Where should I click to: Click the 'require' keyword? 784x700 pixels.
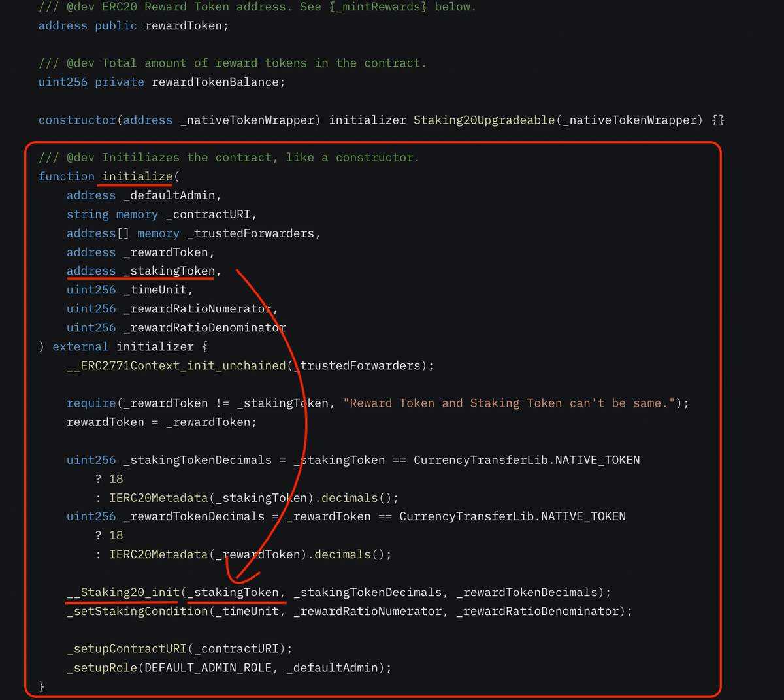(91, 403)
